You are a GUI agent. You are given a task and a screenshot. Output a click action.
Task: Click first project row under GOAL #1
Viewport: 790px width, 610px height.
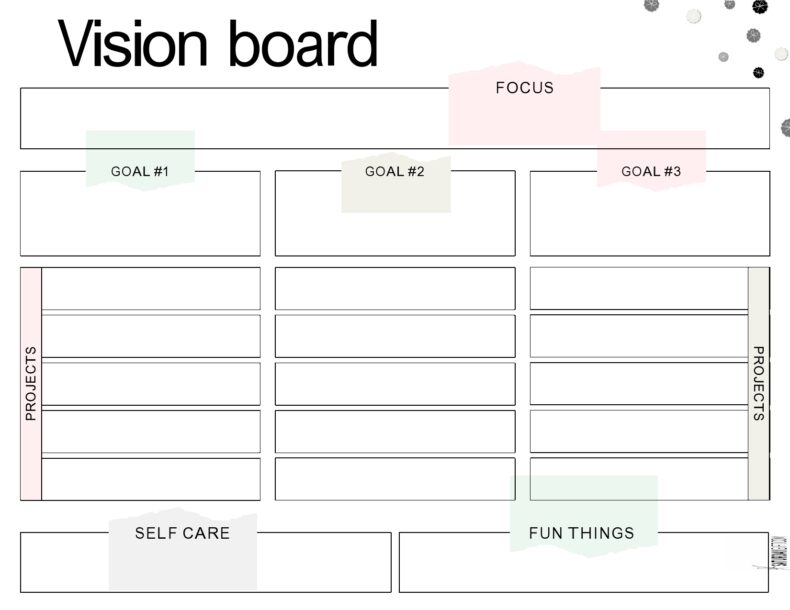click(x=150, y=288)
